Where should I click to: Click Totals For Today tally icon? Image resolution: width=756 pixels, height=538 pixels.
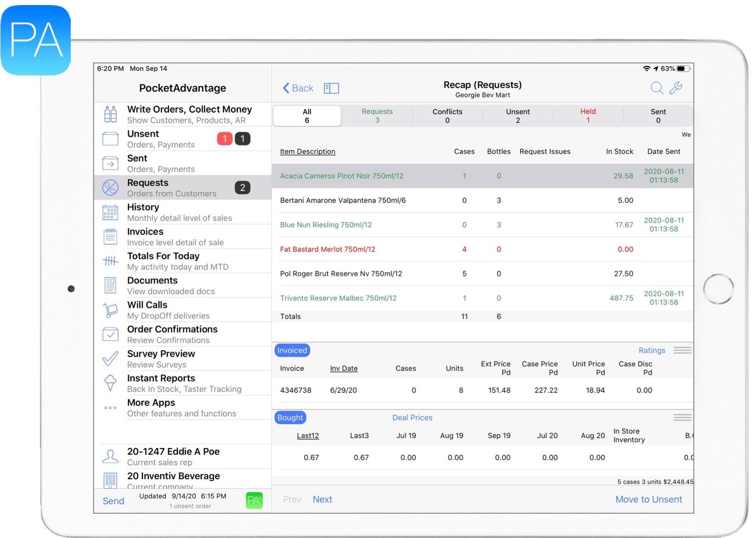coord(110,261)
